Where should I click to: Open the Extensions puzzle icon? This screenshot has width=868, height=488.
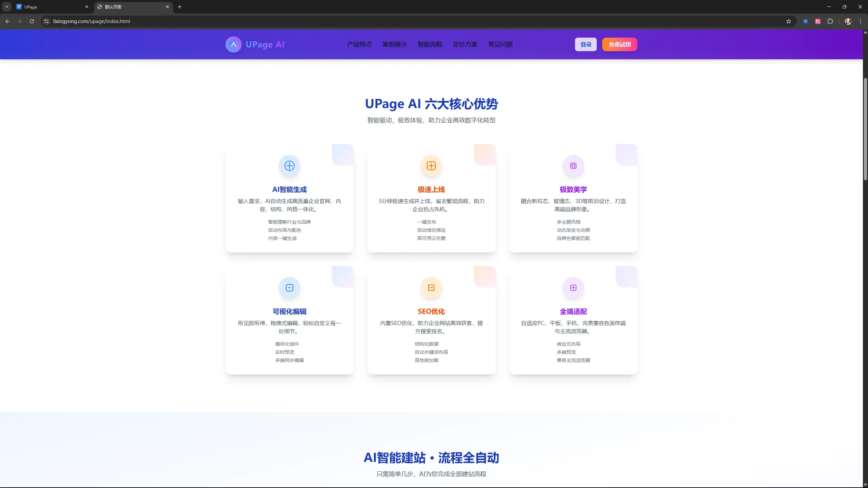pyautogui.click(x=830, y=21)
